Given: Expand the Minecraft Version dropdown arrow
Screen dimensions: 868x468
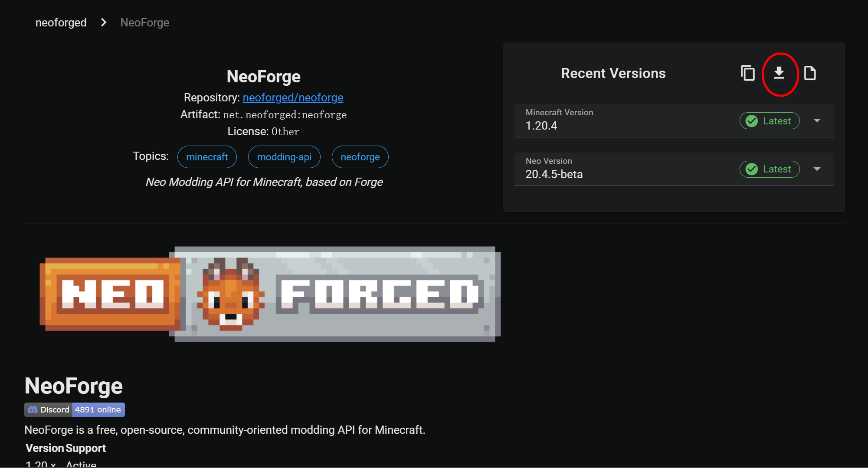Looking at the screenshot, I should [817, 120].
